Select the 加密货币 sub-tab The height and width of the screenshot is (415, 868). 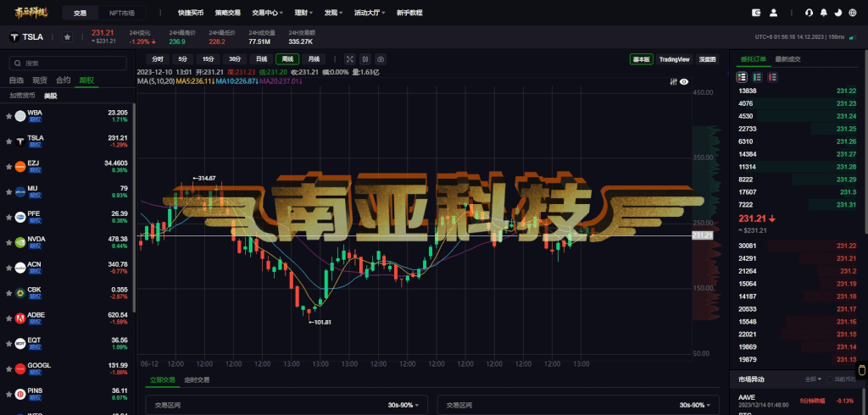click(22, 96)
